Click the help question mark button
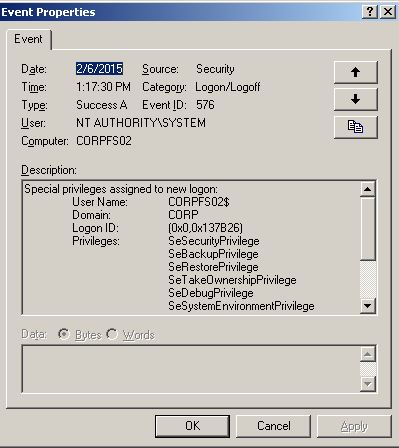 [370, 12]
